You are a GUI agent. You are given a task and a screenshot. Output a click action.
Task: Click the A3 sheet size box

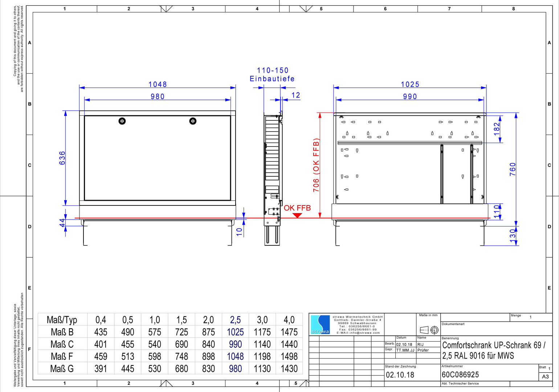[545, 376]
